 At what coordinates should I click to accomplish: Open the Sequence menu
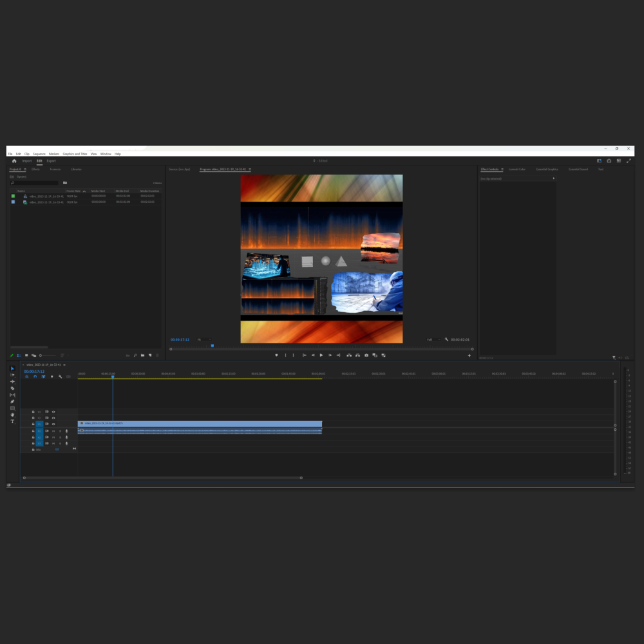(x=39, y=154)
